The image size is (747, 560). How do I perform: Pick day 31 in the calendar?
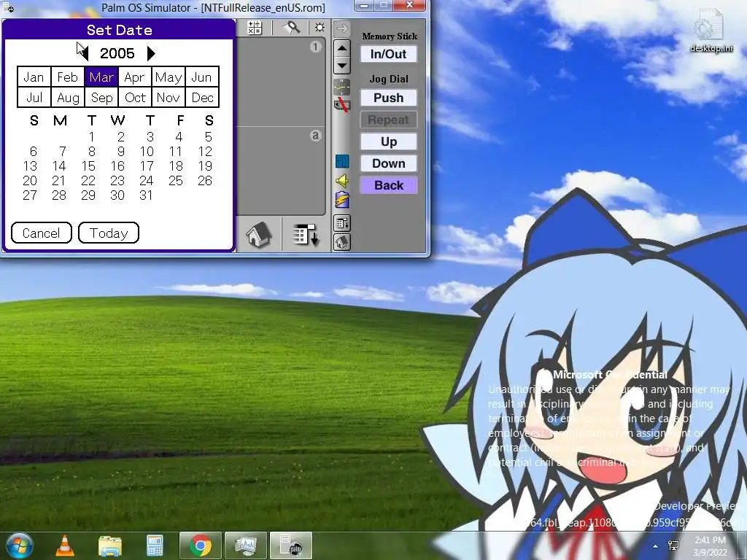coord(146,195)
